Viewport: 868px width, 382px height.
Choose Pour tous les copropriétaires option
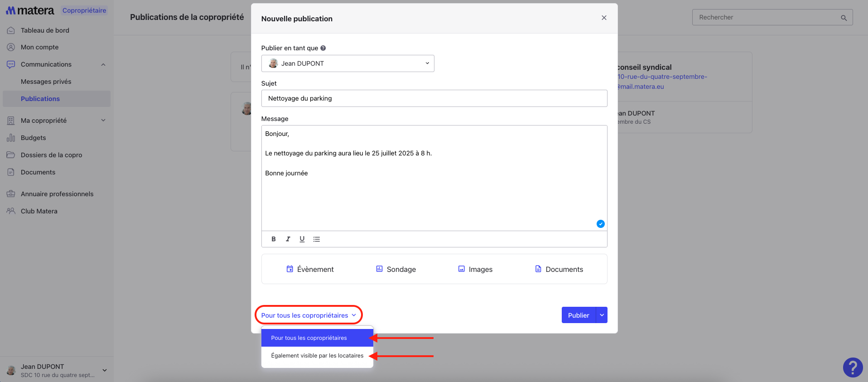(x=317, y=338)
